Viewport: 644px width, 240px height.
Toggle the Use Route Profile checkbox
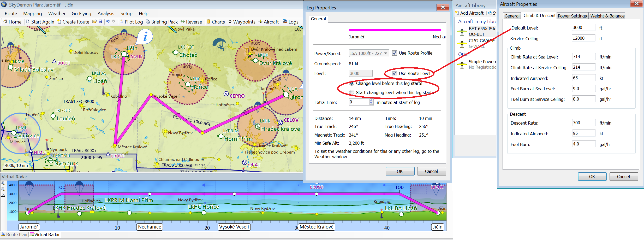395,53
